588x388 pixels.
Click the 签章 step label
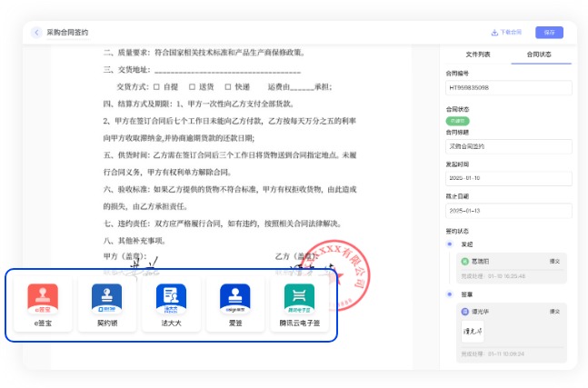pos(467,294)
